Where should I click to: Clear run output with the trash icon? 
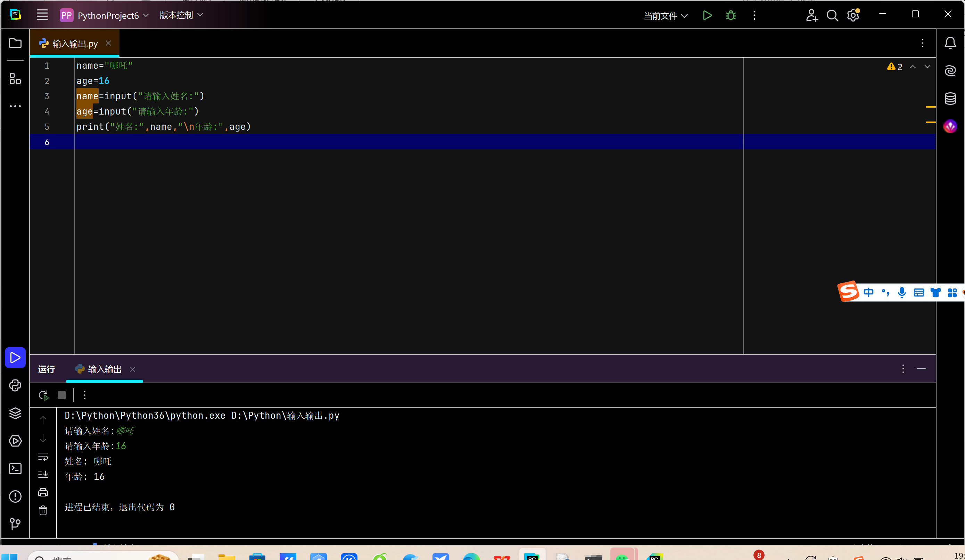[43, 510]
